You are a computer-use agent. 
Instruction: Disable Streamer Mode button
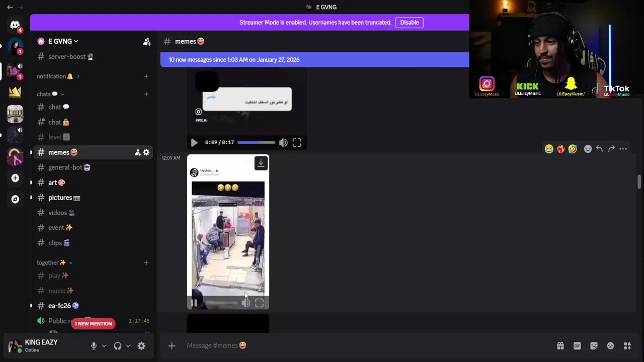click(x=409, y=23)
